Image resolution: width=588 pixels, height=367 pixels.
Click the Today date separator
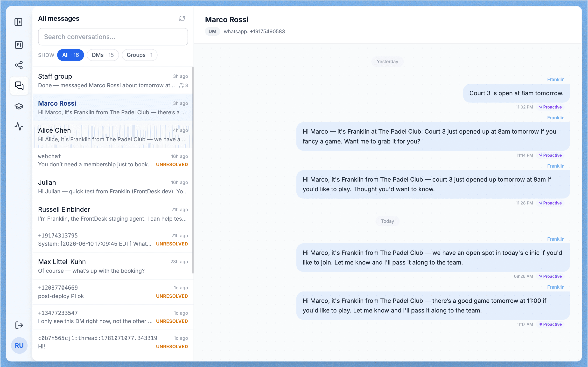tap(387, 221)
